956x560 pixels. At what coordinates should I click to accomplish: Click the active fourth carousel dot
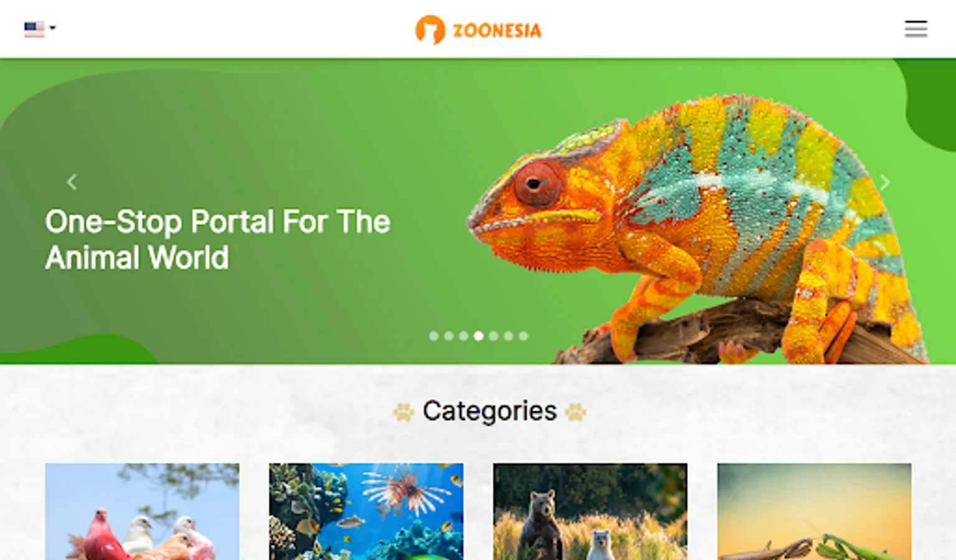point(479,336)
